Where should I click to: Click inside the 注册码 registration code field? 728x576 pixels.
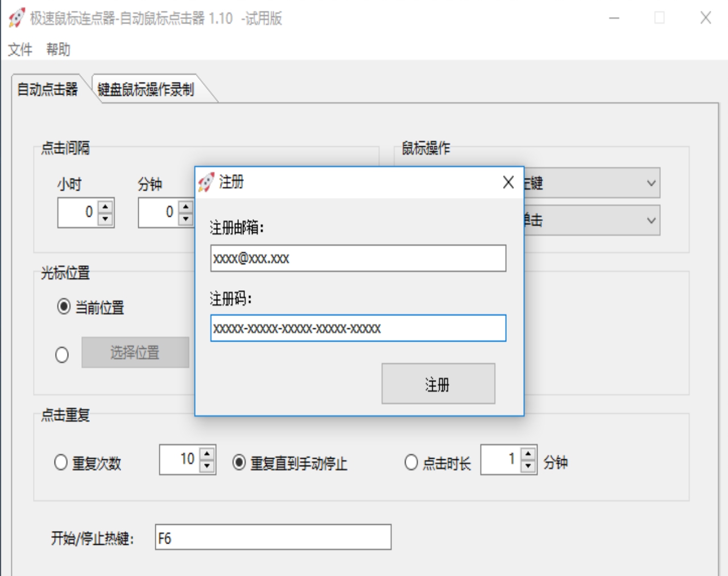coord(358,328)
